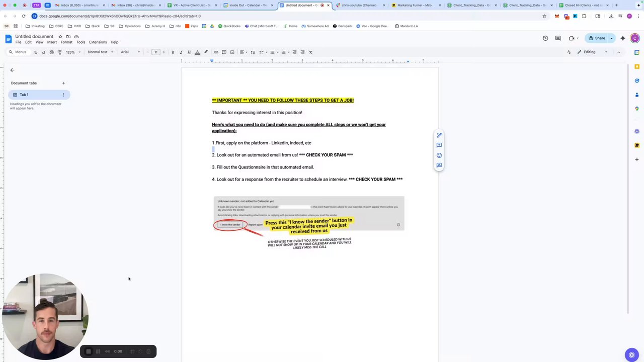Click the Redo icon in the toolbar

tap(43, 52)
